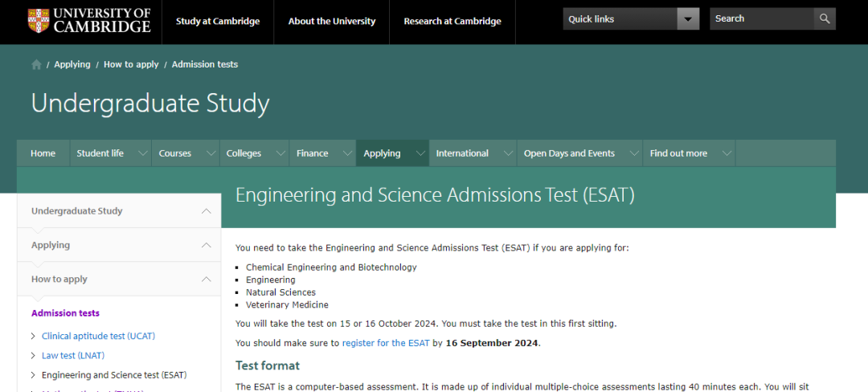Select Open Days and Events tab
The width and height of the screenshot is (868, 392).
(569, 153)
